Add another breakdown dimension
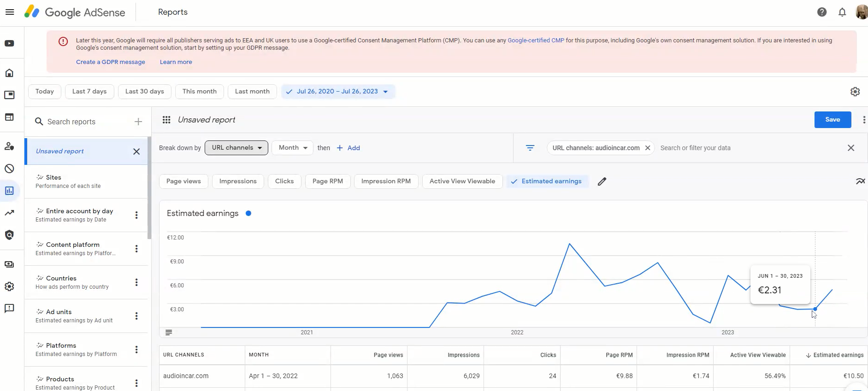Image resolution: width=868 pixels, height=391 pixels. click(x=348, y=148)
